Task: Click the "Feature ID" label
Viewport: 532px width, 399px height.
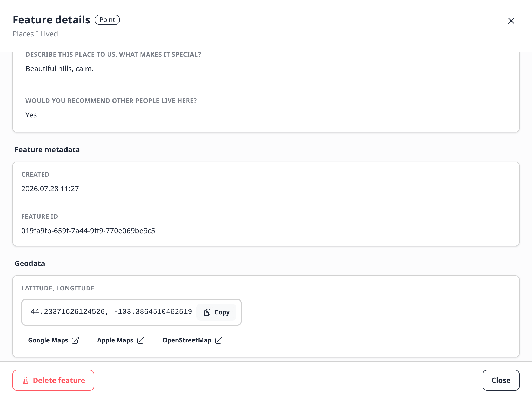Action: coord(39,216)
